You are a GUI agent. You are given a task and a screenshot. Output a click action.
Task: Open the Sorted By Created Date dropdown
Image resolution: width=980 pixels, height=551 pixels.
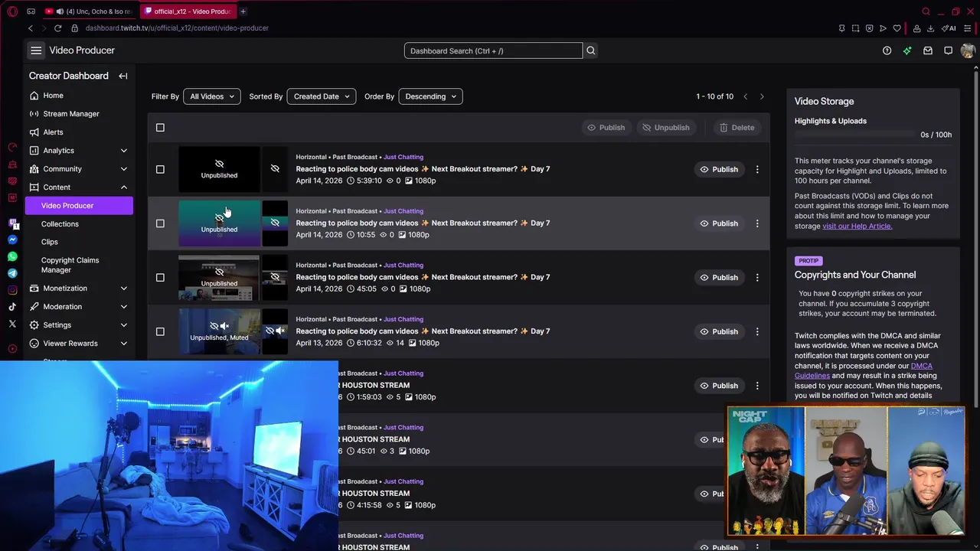[321, 96]
